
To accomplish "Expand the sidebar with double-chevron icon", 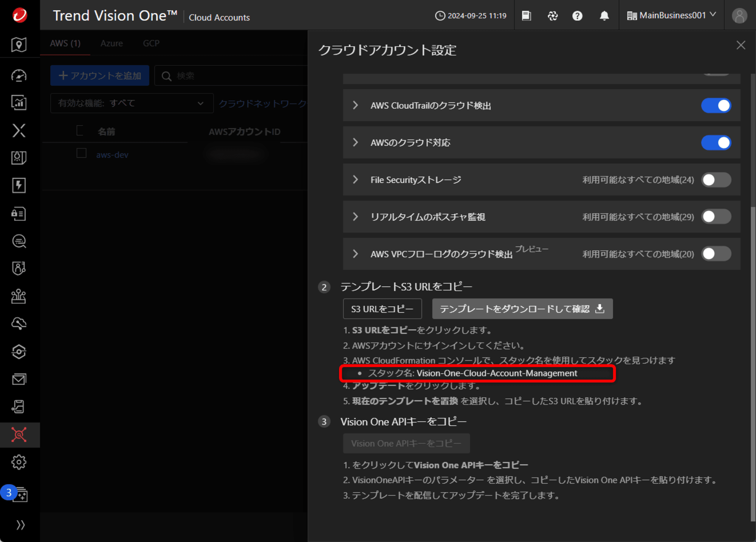I will (x=20, y=525).
